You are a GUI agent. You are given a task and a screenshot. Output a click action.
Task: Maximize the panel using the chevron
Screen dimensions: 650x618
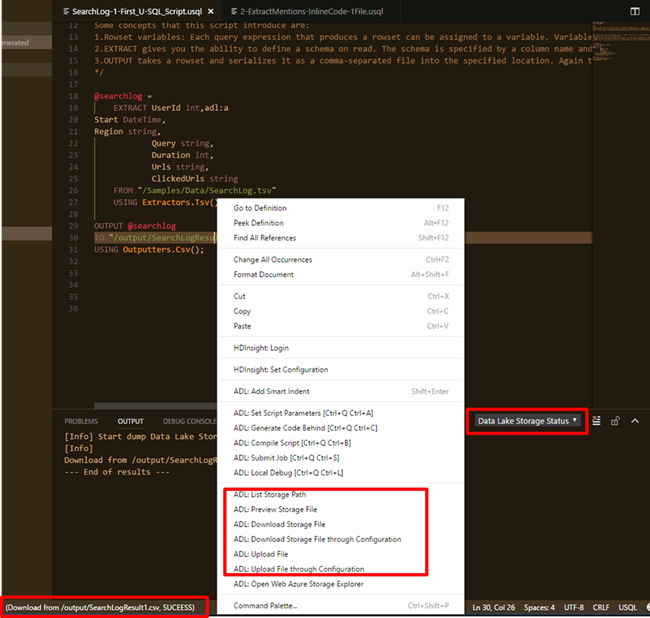click(x=635, y=421)
